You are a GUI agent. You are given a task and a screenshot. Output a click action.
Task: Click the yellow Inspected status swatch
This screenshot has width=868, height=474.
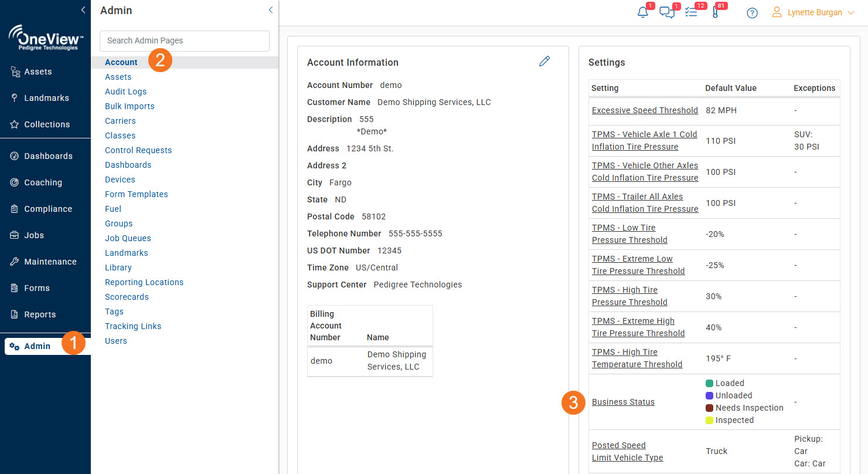click(709, 420)
